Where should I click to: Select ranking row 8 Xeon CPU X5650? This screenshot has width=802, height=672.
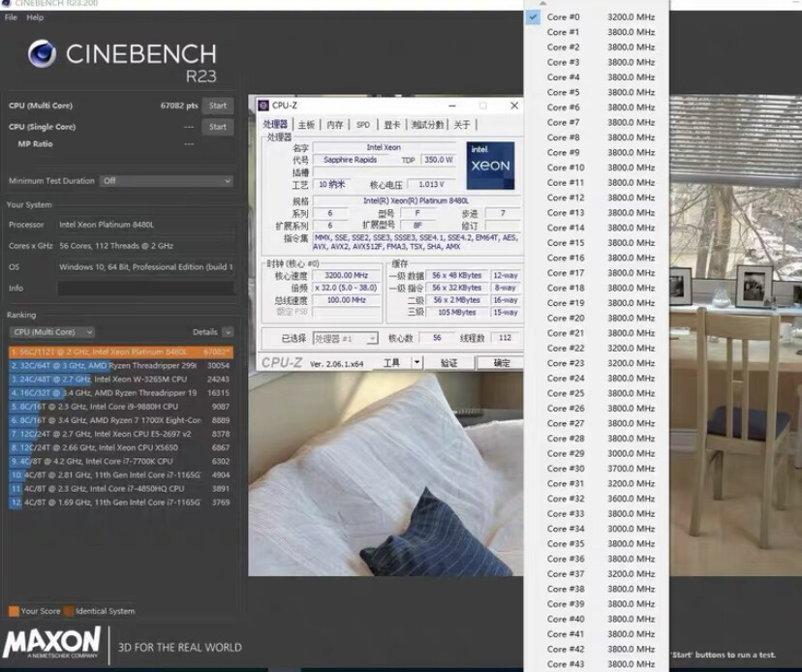pos(121,447)
